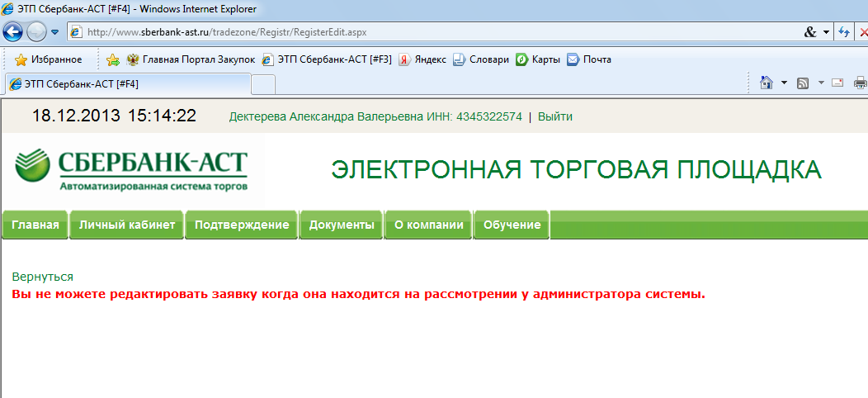Click the Home page house icon
868x398 pixels.
tap(767, 83)
